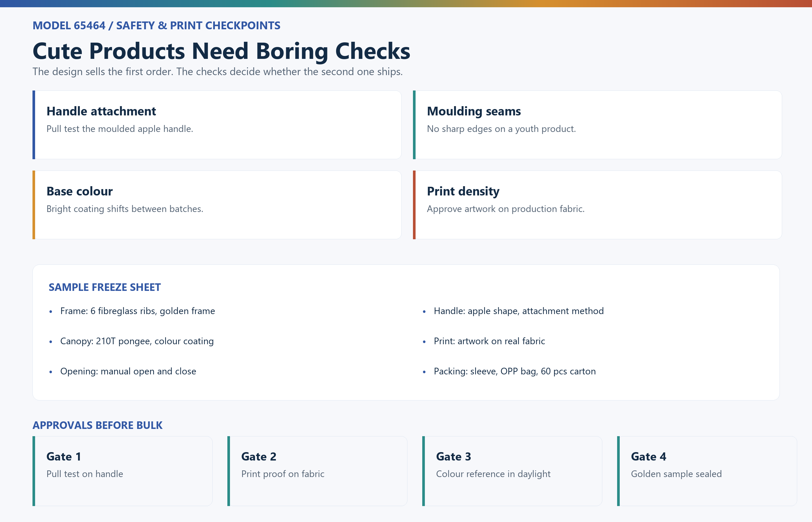This screenshot has width=812, height=522.
Task: Click 'Print proof on fabric' under Gate 2
Action: coord(283,474)
